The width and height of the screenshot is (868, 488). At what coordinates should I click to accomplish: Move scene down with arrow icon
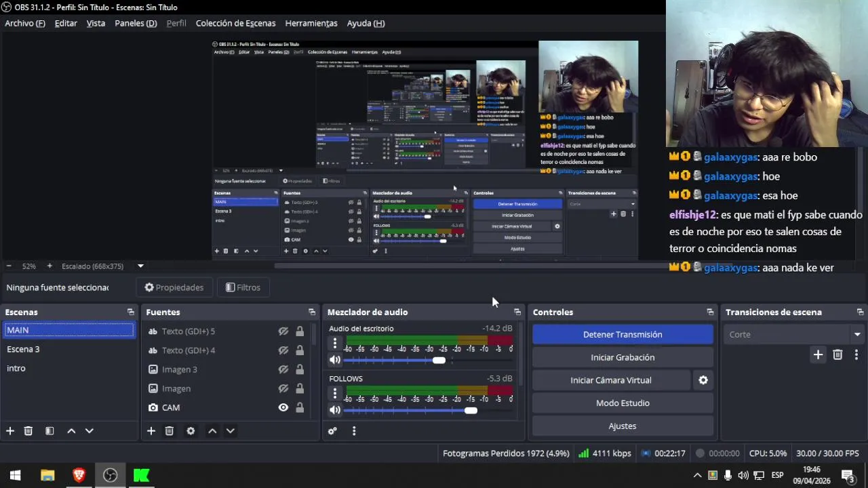[x=89, y=431]
